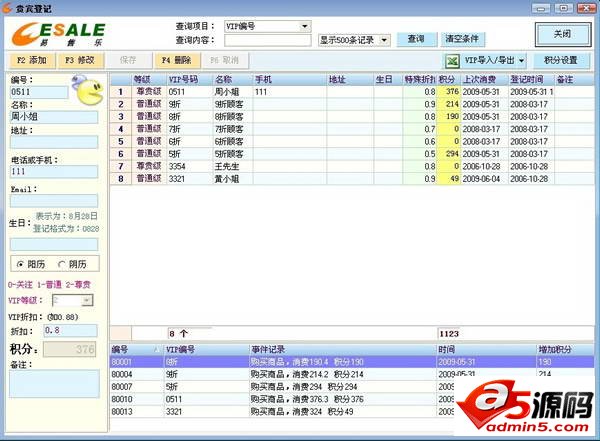600x441 pixels.
Task: Click the F4 删除 button
Action: [176, 60]
